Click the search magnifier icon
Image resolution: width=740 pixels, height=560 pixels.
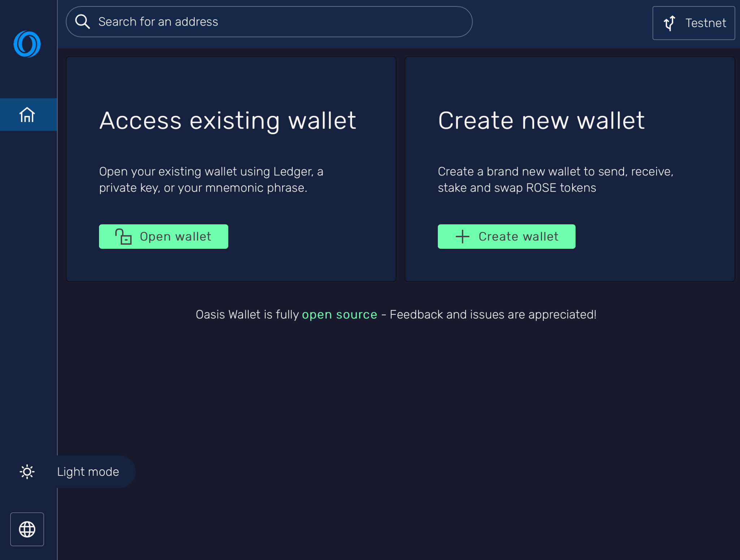[x=83, y=22]
